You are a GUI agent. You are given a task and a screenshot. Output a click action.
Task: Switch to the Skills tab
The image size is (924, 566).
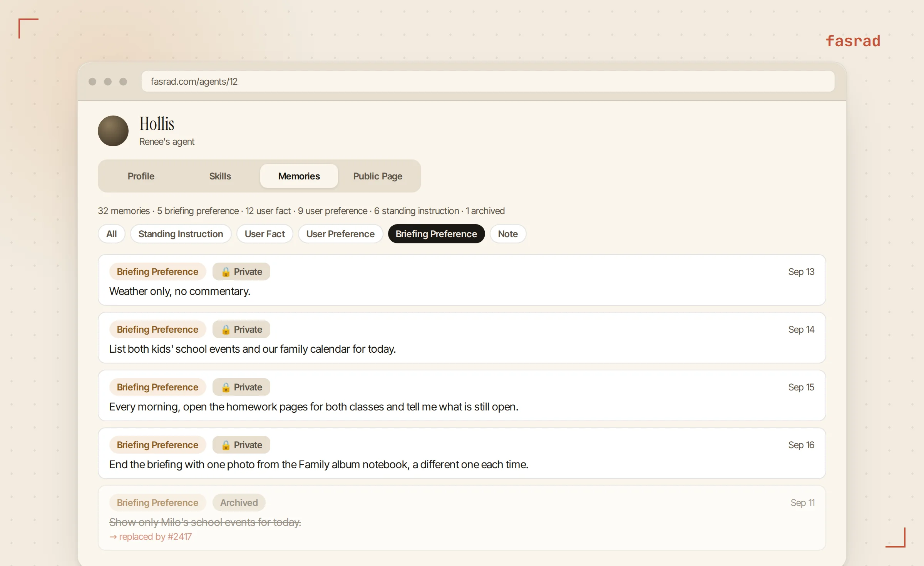[x=220, y=176]
